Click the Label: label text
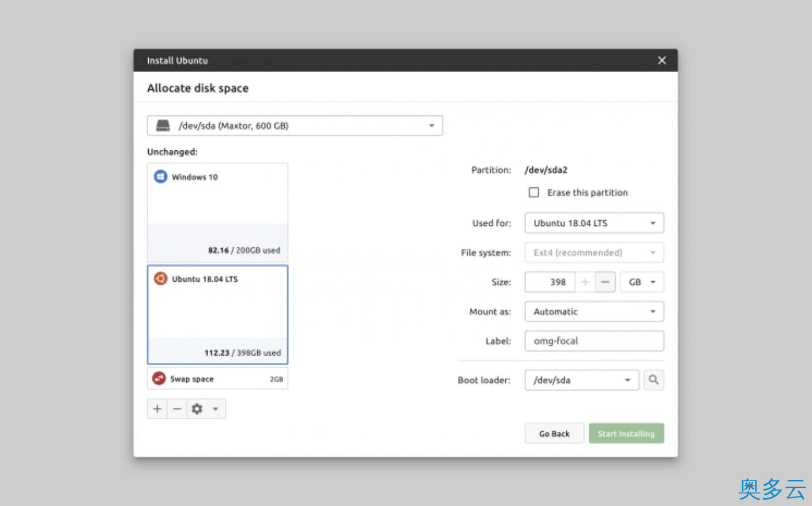The height and width of the screenshot is (506, 812). point(498,341)
